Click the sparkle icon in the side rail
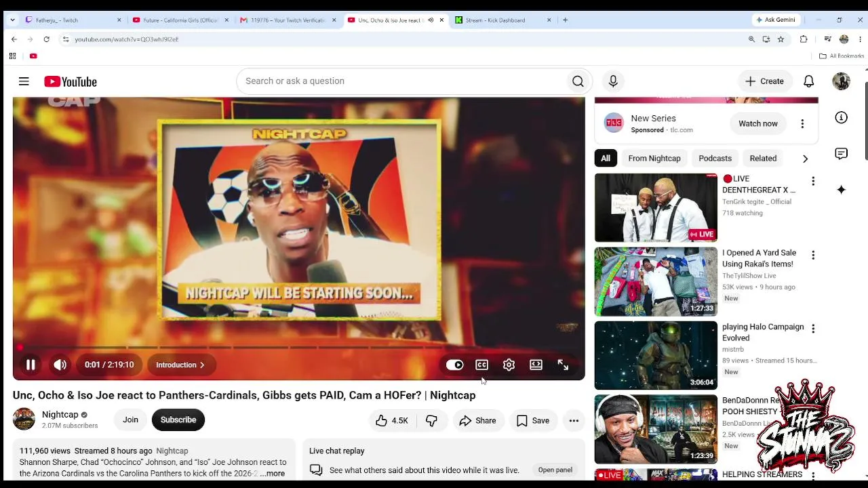 841,190
